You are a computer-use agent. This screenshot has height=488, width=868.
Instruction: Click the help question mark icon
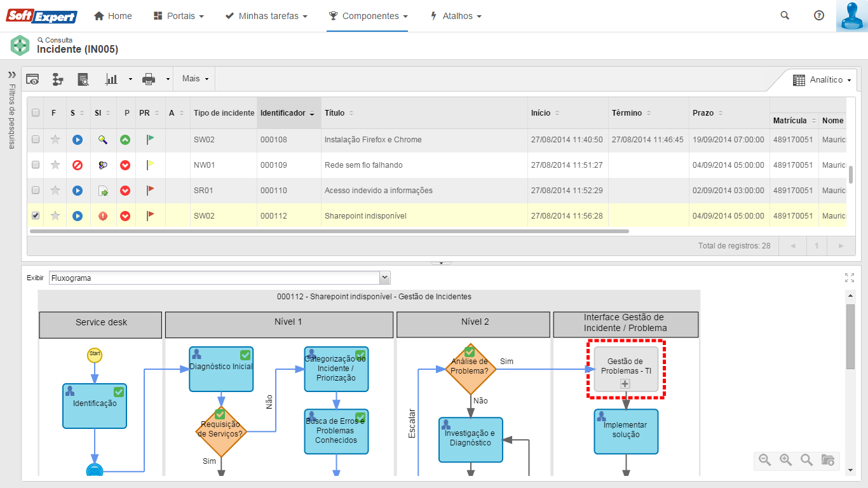coord(819,16)
